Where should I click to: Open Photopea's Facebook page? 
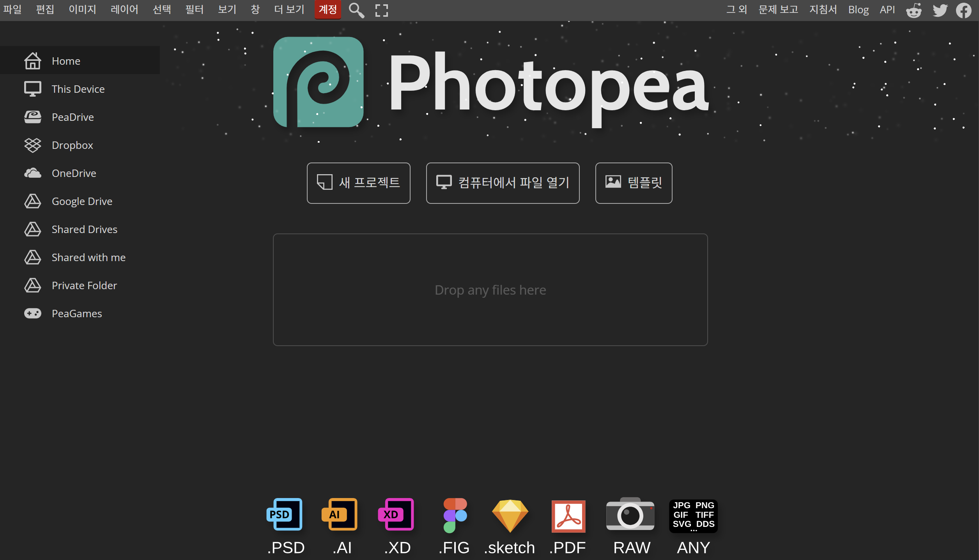tap(964, 10)
